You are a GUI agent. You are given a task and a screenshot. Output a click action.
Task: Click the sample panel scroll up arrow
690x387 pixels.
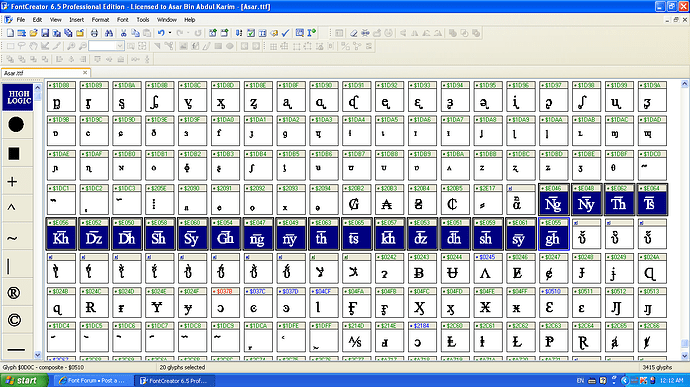(38, 87)
